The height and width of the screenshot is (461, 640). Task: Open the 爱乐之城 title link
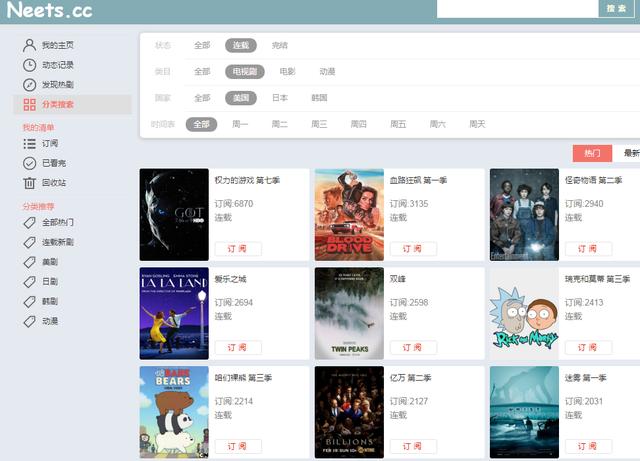click(230, 279)
